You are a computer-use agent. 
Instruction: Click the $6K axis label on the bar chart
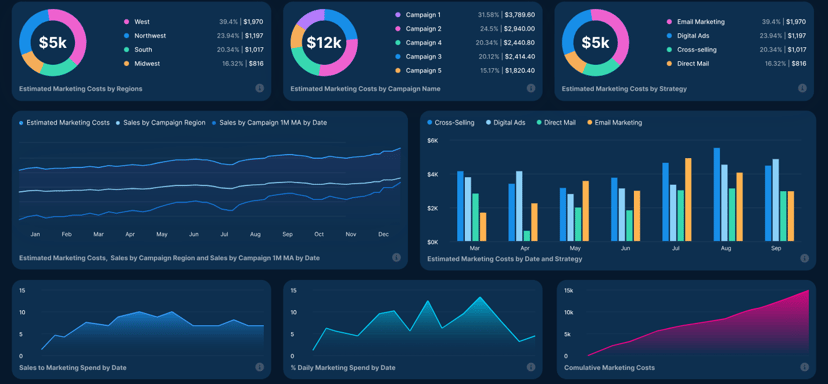click(432, 141)
